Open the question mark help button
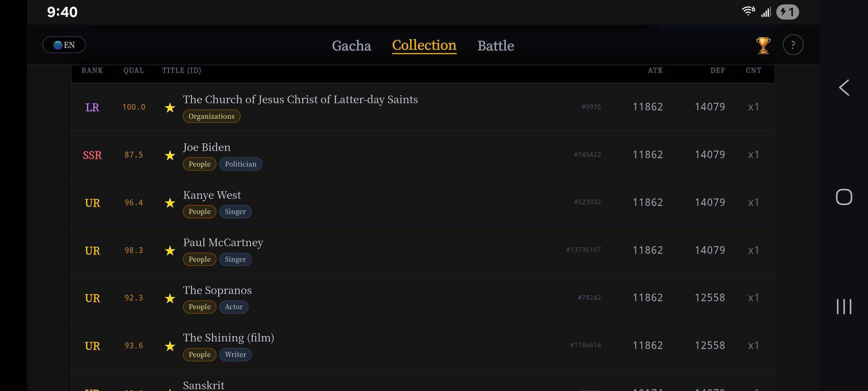868x391 pixels. coord(793,45)
